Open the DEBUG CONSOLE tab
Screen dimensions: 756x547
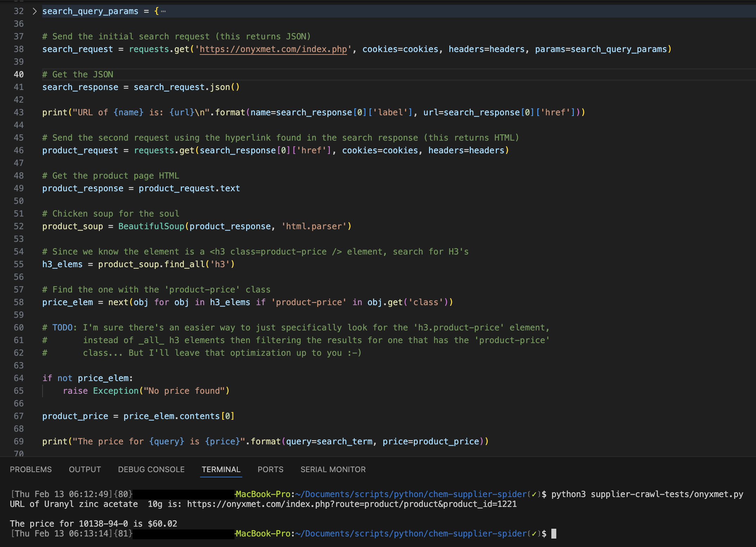tap(151, 469)
